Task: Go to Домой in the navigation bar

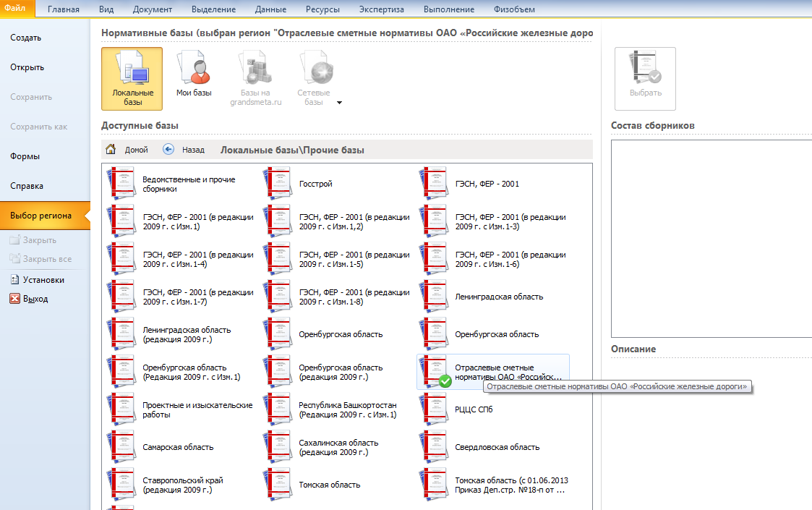Action: coord(127,150)
